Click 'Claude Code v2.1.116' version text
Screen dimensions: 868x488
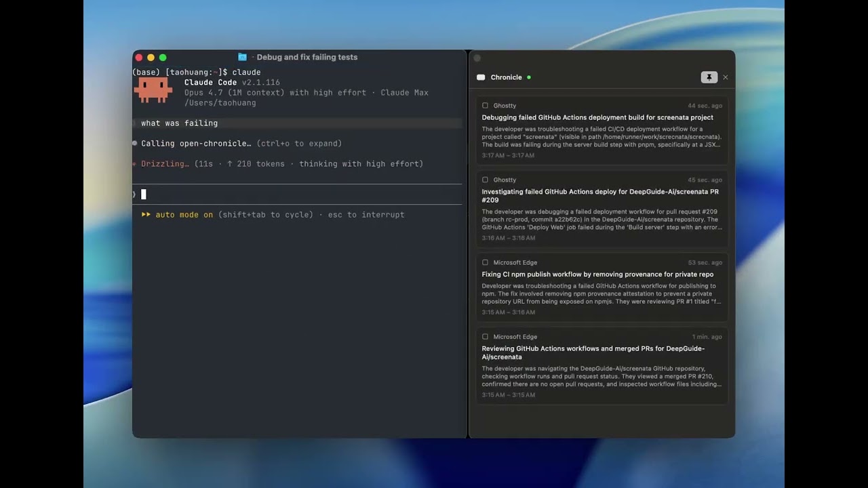[232, 83]
